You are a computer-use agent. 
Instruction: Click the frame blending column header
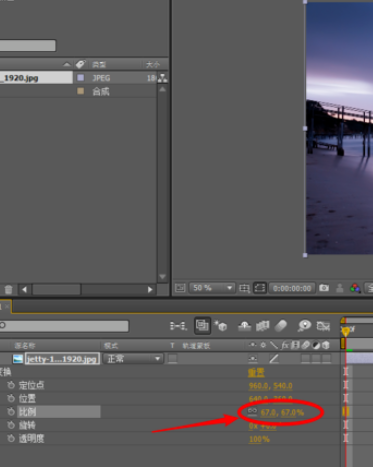[295, 345]
